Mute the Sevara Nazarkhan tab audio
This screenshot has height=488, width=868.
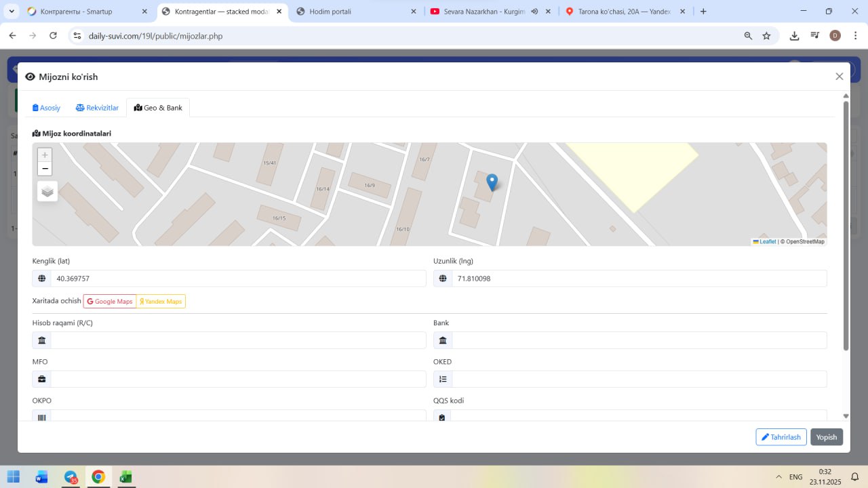534,12
